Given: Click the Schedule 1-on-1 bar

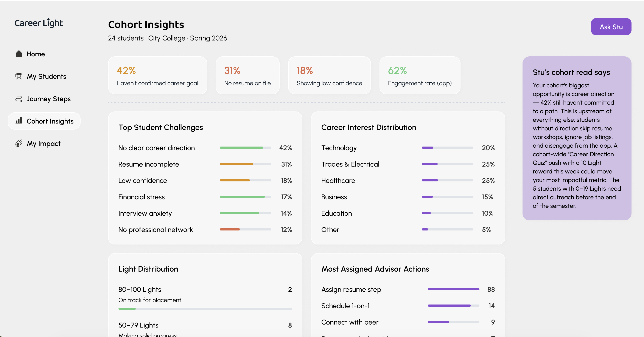Looking at the screenshot, I should [454, 306].
